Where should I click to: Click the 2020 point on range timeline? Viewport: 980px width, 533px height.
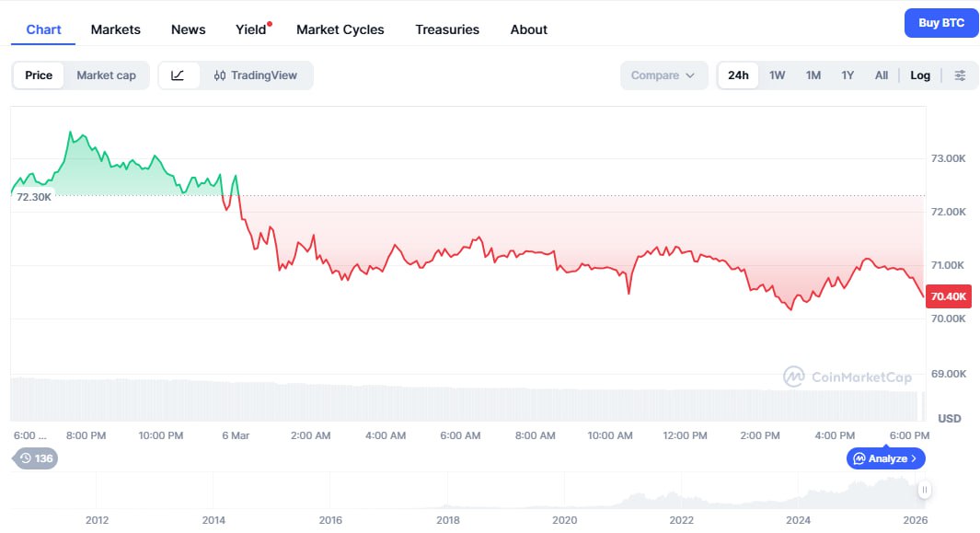pyautogui.click(x=565, y=519)
